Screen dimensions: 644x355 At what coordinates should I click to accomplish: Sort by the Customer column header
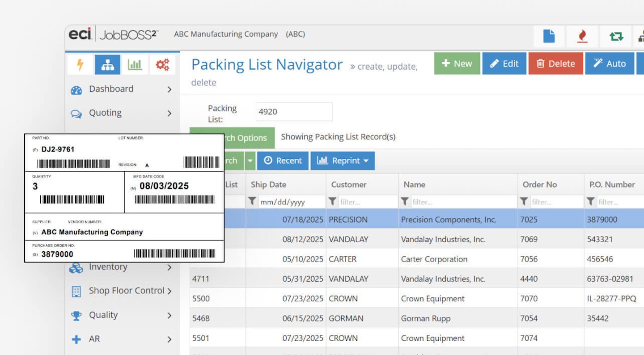[x=349, y=185]
